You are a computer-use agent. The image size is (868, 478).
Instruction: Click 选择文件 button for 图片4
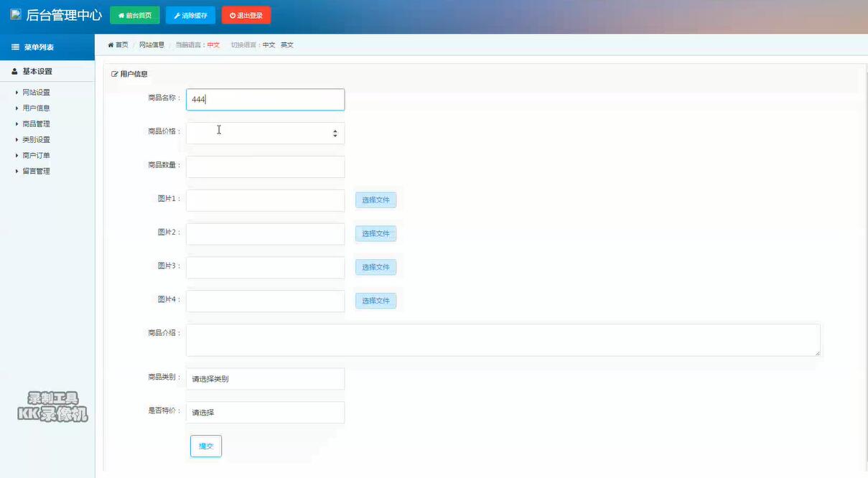[375, 301]
